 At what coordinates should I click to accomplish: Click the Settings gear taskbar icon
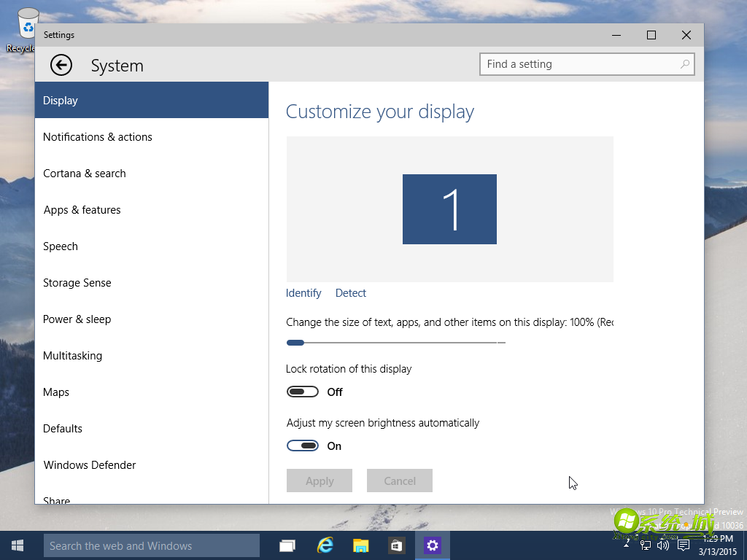433,545
